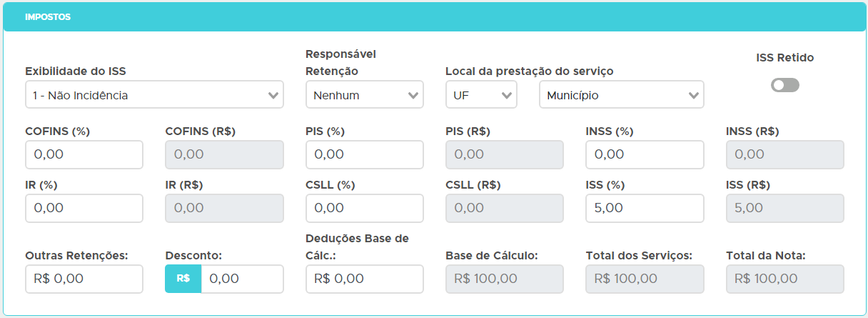
Task: Click the ISS (R$) value field
Action: pos(784,208)
